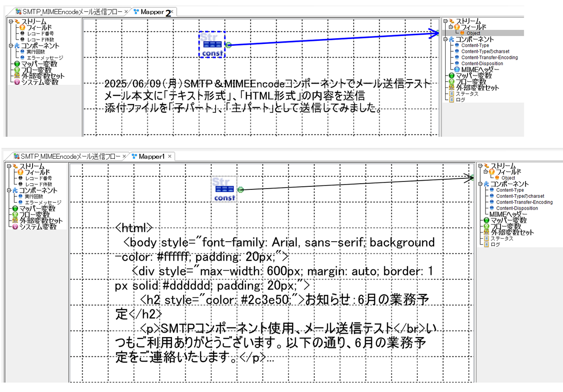Select 外部変数セット icon in Mapper 2 output tree
Image resolution: width=563 pixels, height=392 pixels.
[452, 87]
